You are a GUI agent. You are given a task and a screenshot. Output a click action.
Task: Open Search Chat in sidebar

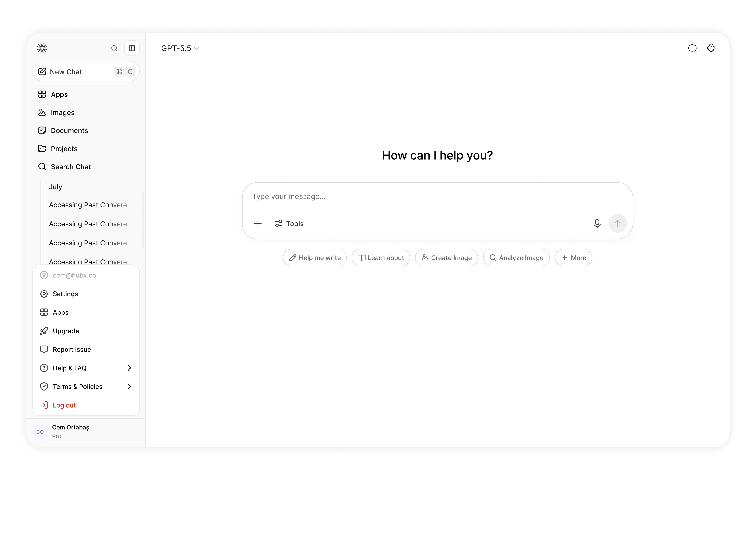point(86,167)
